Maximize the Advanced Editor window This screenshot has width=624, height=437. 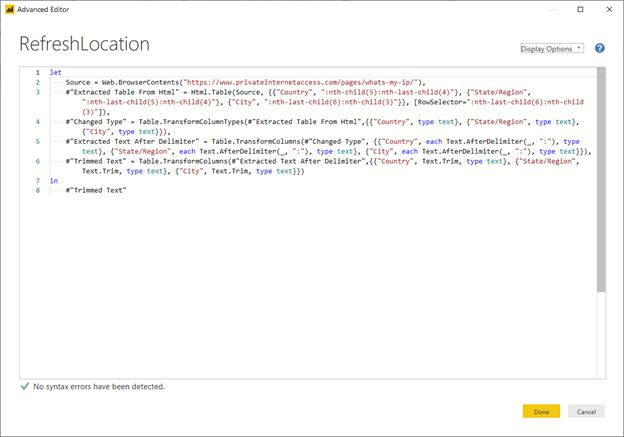click(x=581, y=9)
